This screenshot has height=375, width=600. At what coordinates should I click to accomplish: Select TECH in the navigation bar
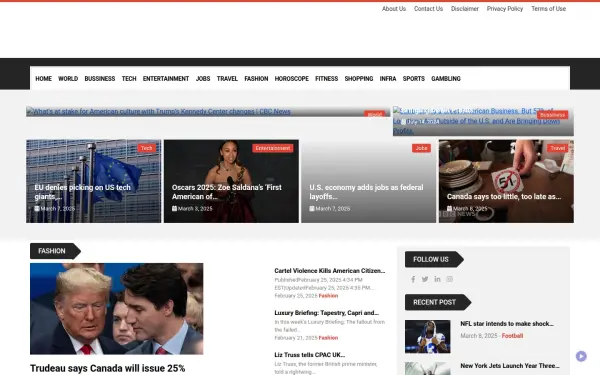tap(129, 78)
